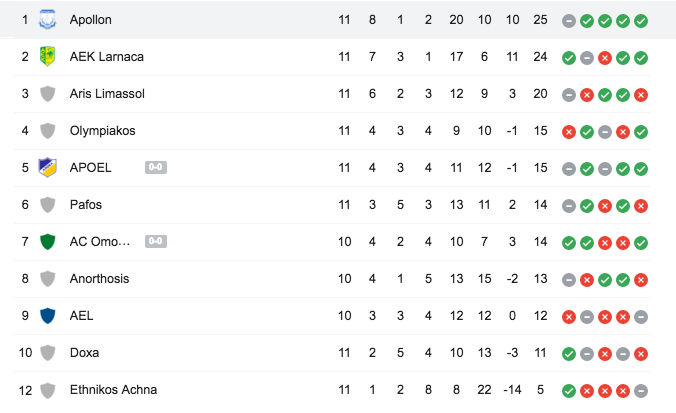
Task: Click Olympiakos' first red loss form icon
Action: click(x=569, y=132)
